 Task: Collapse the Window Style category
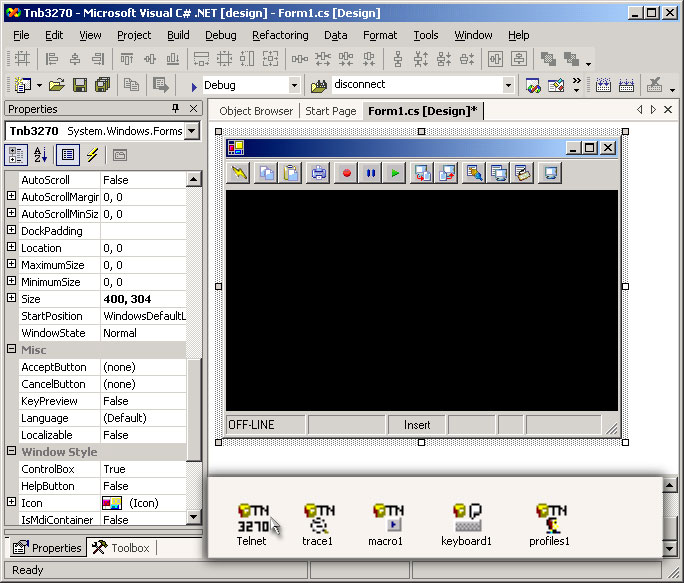pyautogui.click(x=12, y=451)
